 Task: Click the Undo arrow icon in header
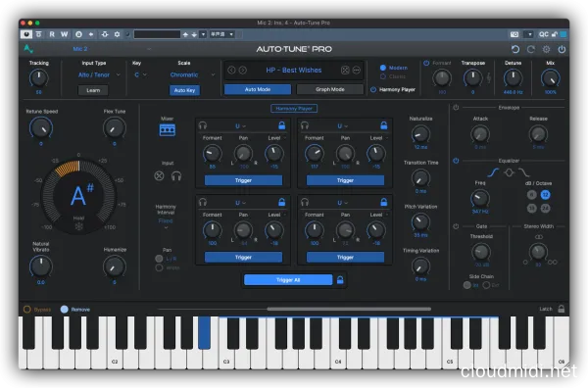515,49
